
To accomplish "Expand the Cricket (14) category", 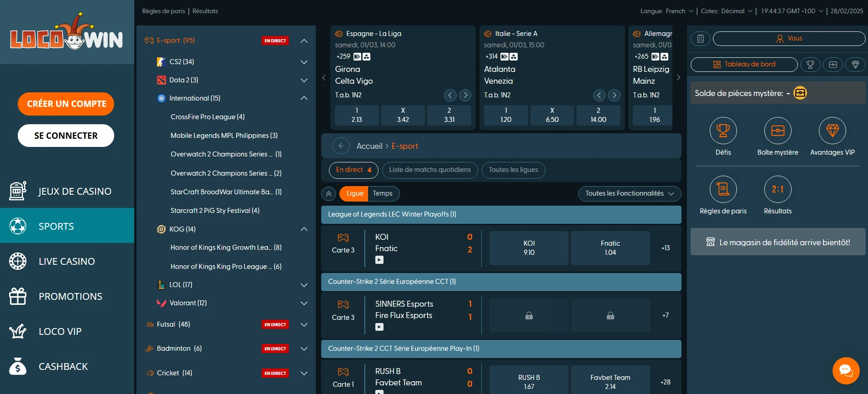I will tap(304, 373).
